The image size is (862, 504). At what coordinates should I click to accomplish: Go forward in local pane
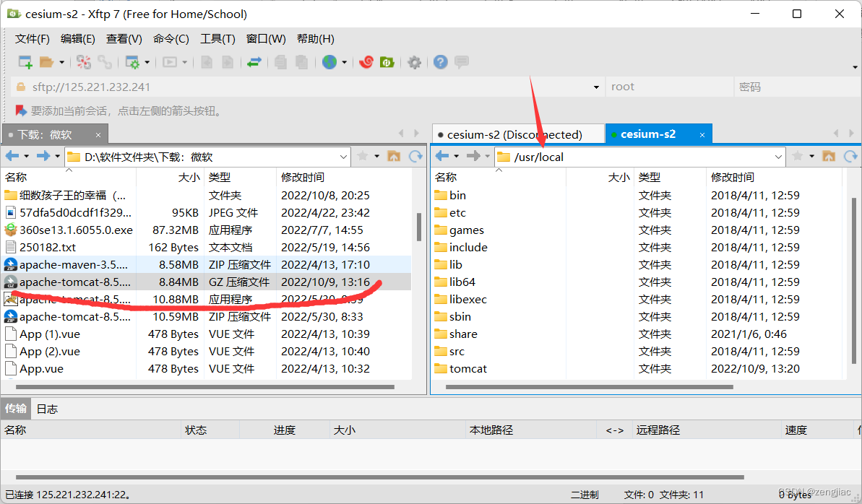pyautogui.click(x=43, y=156)
